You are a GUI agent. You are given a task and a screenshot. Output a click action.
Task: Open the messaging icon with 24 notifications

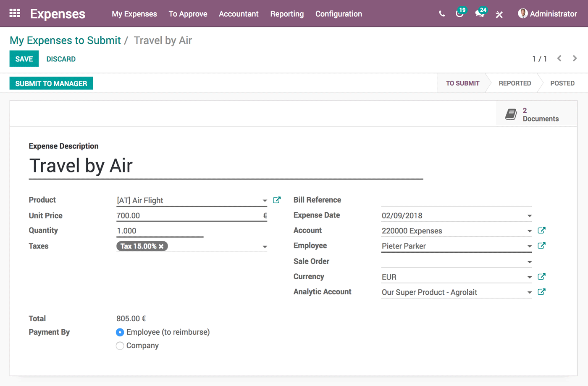point(479,14)
